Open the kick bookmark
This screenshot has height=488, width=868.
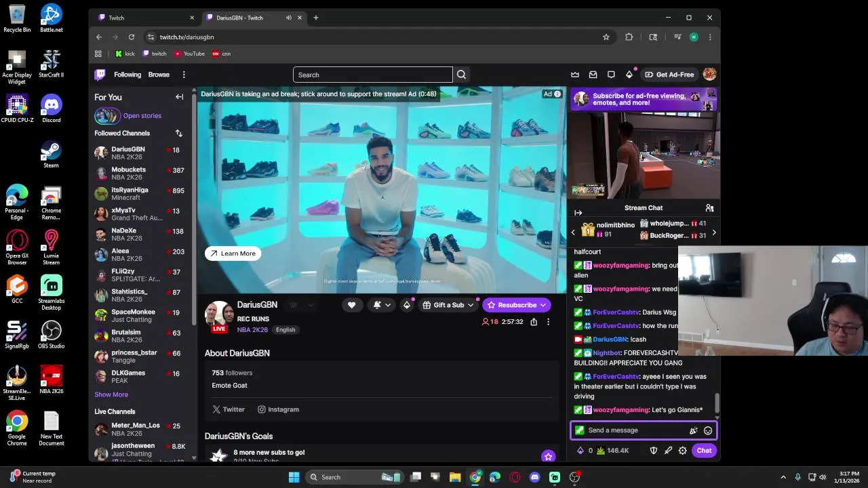125,54
